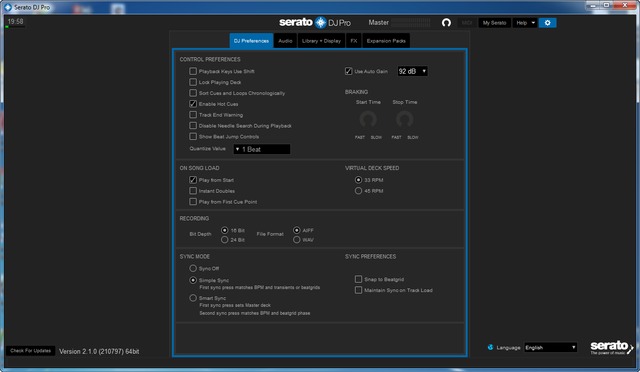Open the Language English dropdown
Viewport: 640px width, 372px height.
click(551, 347)
